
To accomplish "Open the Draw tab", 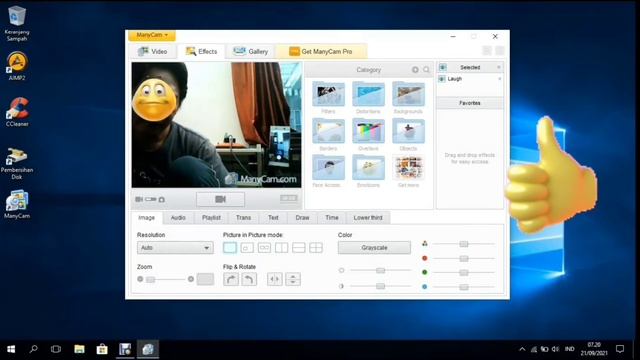I will point(302,218).
